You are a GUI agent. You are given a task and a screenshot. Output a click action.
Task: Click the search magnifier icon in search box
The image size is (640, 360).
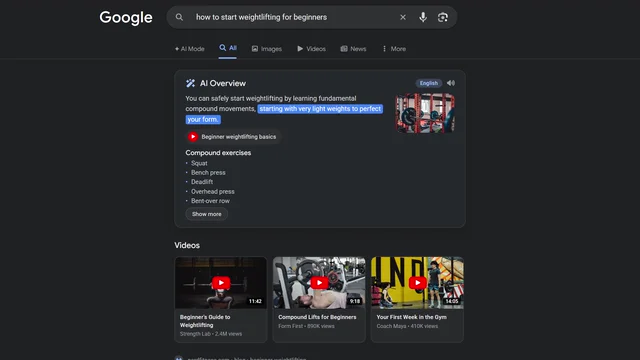click(x=179, y=17)
